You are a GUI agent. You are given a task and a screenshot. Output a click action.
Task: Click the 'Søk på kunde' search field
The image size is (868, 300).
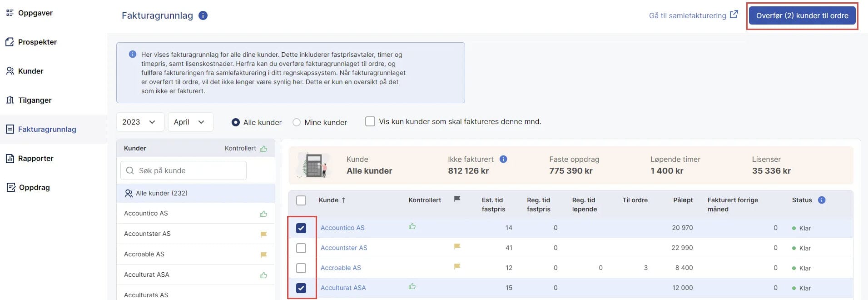point(184,170)
